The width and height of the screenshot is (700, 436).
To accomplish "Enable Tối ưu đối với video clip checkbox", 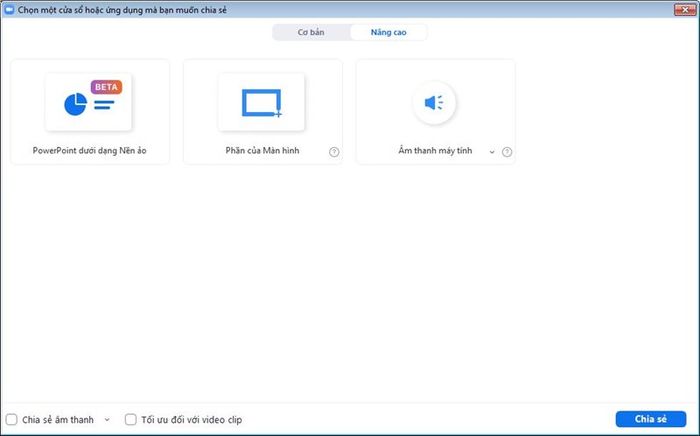I will [131, 419].
